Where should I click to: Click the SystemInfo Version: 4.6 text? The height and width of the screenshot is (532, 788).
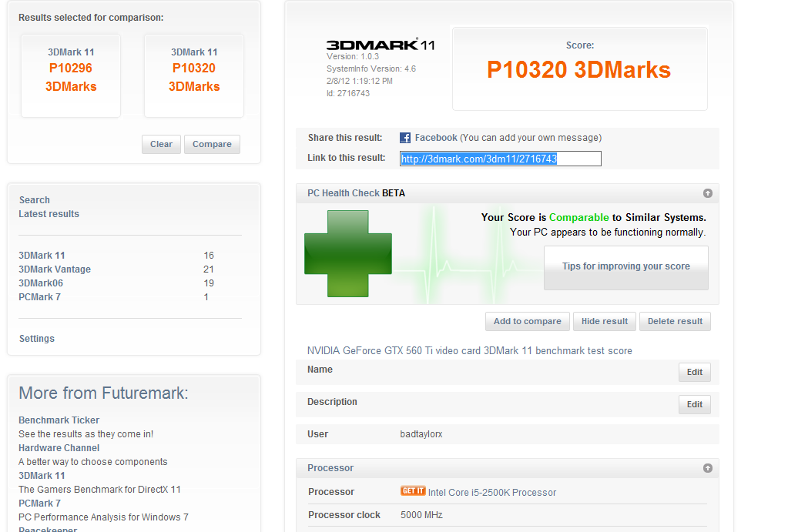[x=371, y=69]
